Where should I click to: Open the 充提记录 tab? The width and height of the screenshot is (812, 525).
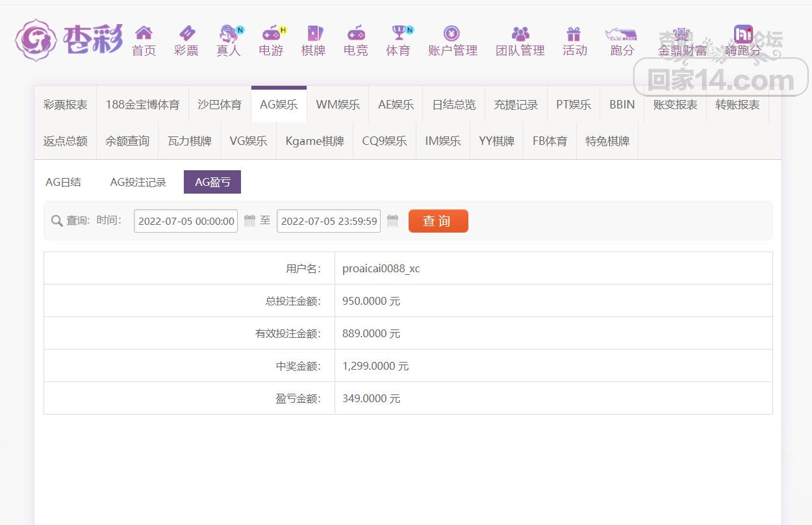click(516, 105)
